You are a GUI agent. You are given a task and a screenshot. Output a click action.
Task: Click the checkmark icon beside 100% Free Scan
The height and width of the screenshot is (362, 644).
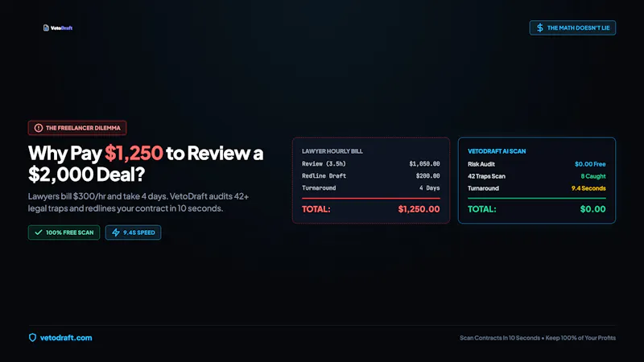point(38,232)
